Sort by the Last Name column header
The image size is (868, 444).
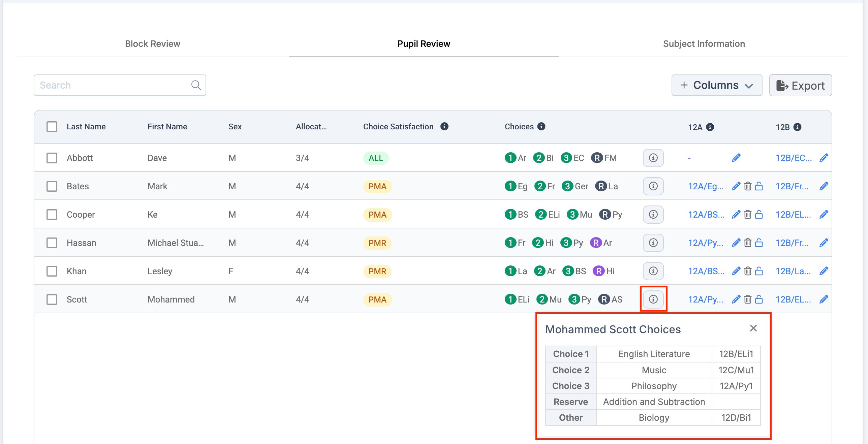click(86, 127)
